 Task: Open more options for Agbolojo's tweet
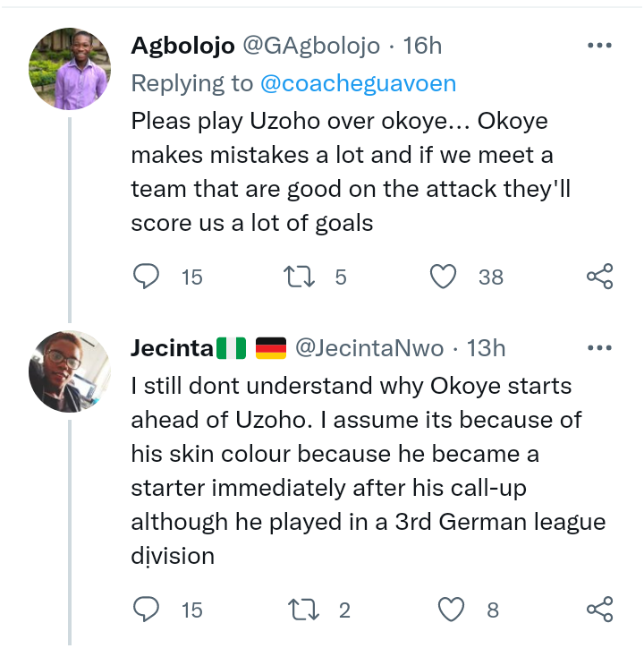[x=599, y=46]
